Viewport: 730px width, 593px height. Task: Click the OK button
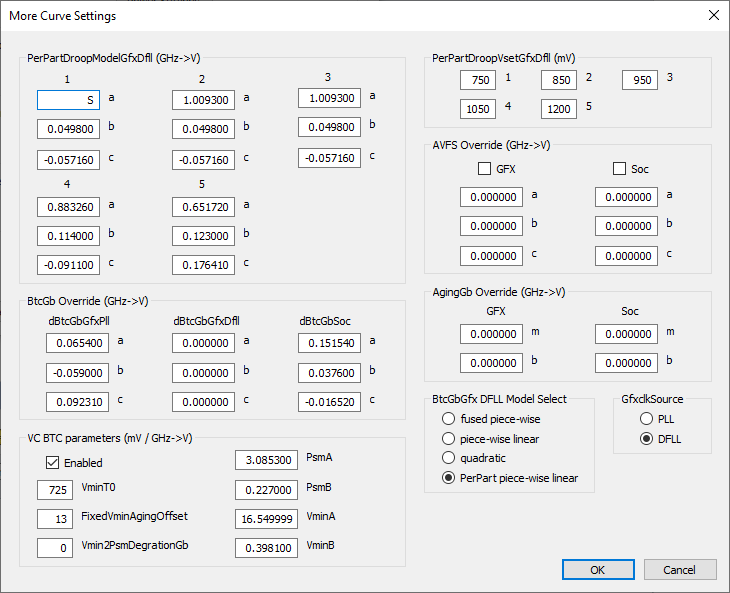pos(597,569)
